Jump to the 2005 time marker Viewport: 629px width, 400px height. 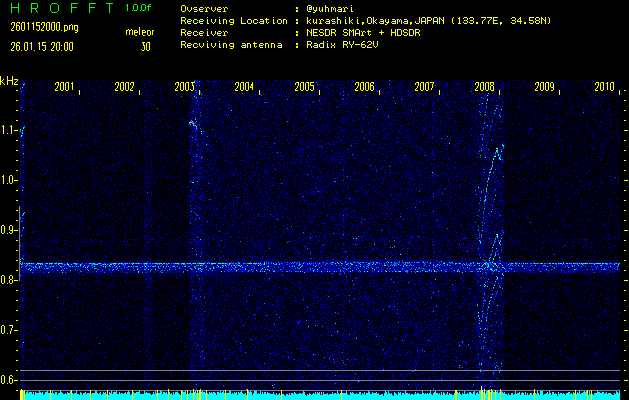(305, 87)
